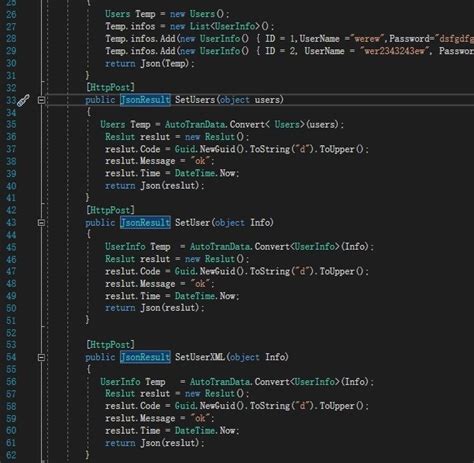
Task: Click highlighted JsonResult in SetUsers declaration
Action: pos(145,100)
